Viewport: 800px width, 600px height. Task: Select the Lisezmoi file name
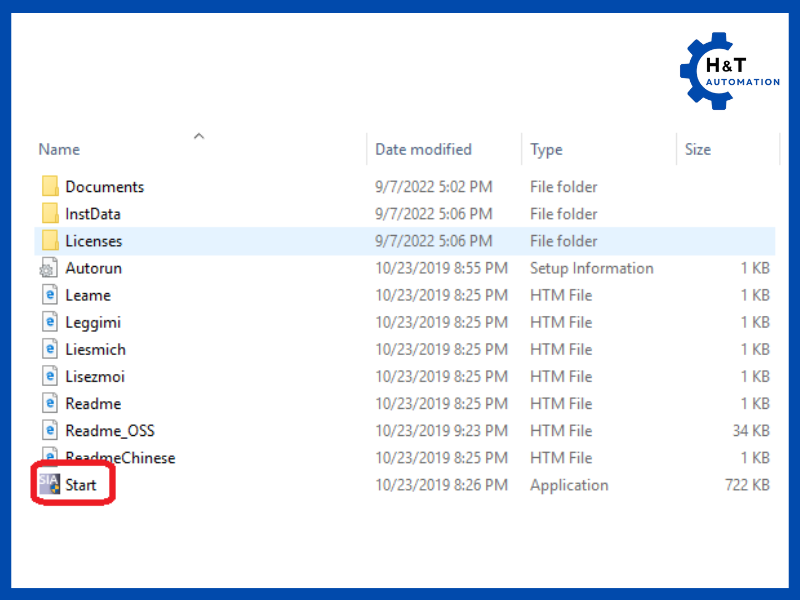95,376
